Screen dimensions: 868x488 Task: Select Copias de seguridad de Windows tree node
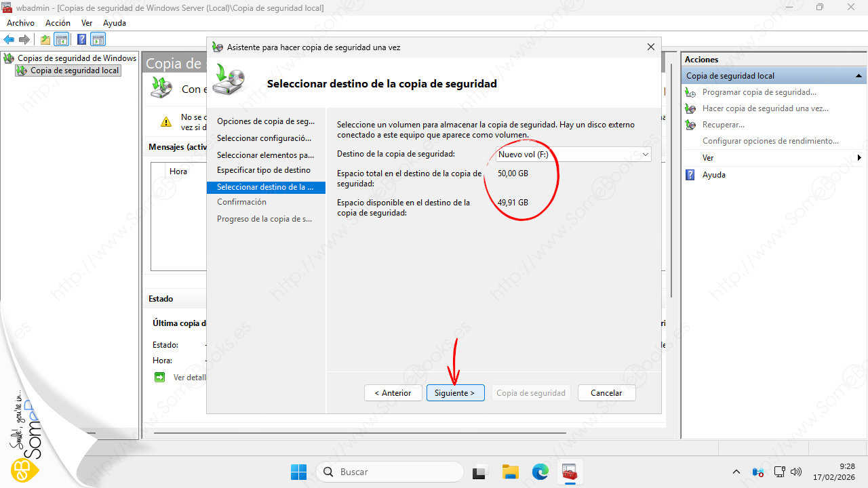pyautogui.click(x=77, y=58)
